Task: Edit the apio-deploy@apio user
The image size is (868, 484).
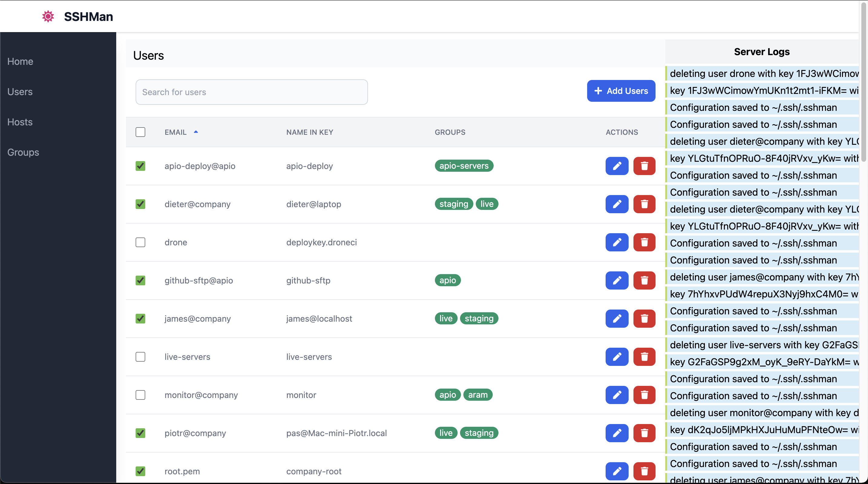Action: click(616, 166)
